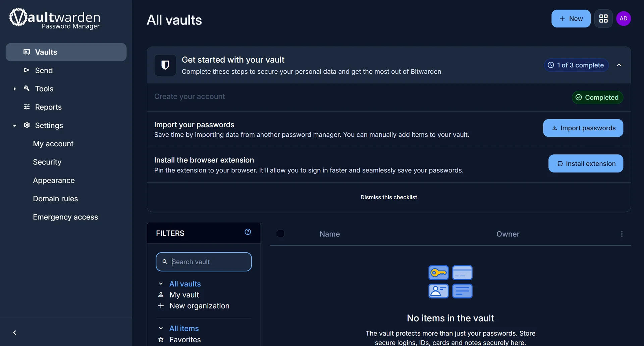Dismiss this checklist
644x346 pixels.
[389, 197]
